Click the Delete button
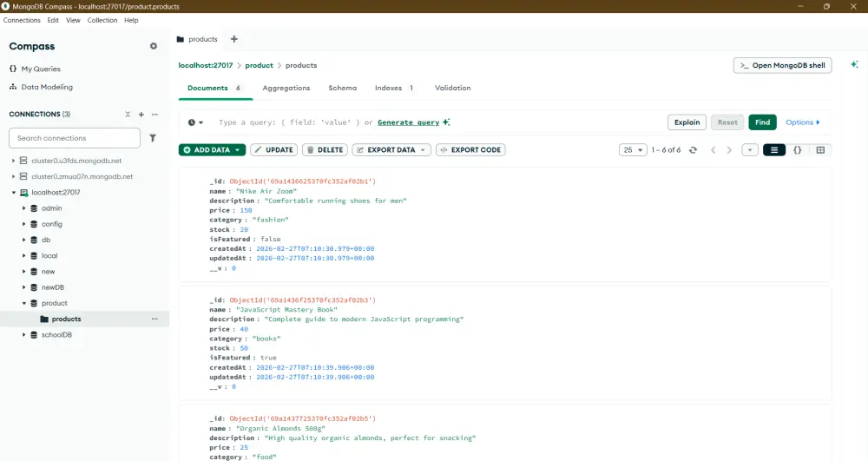The height and width of the screenshot is (461, 868). point(325,150)
